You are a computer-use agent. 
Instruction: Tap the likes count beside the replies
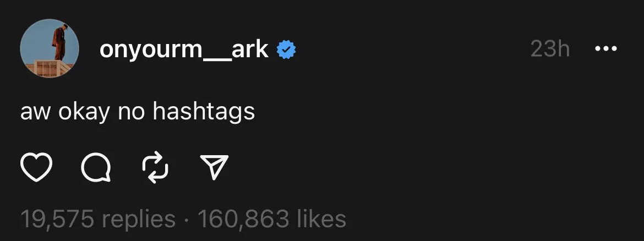click(x=272, y=219)
